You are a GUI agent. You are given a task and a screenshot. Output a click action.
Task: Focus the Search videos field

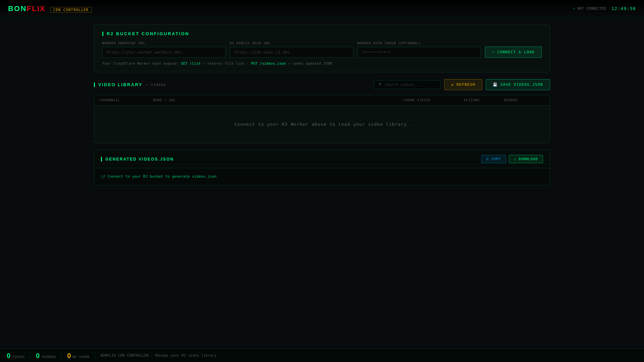407,85
